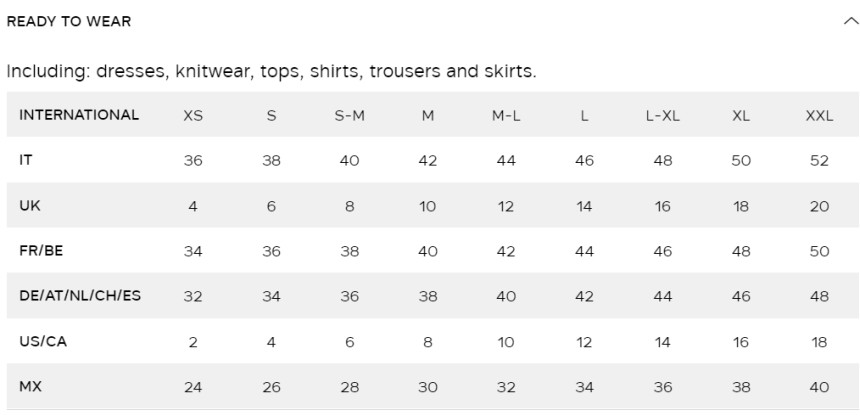860x416 pixels.
Task: Click US/CA size 2 cell
Action: coord(193,342)
